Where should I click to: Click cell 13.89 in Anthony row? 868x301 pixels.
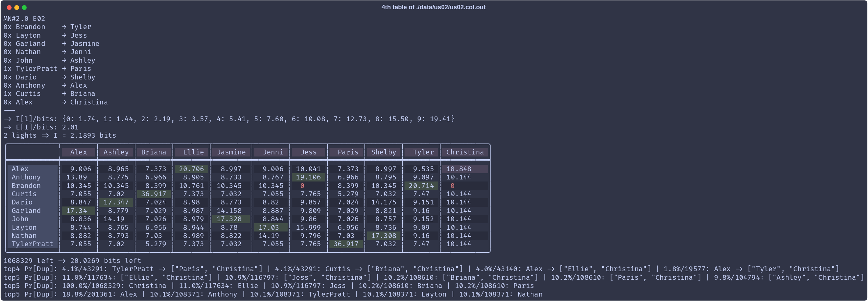click(79, 177)
